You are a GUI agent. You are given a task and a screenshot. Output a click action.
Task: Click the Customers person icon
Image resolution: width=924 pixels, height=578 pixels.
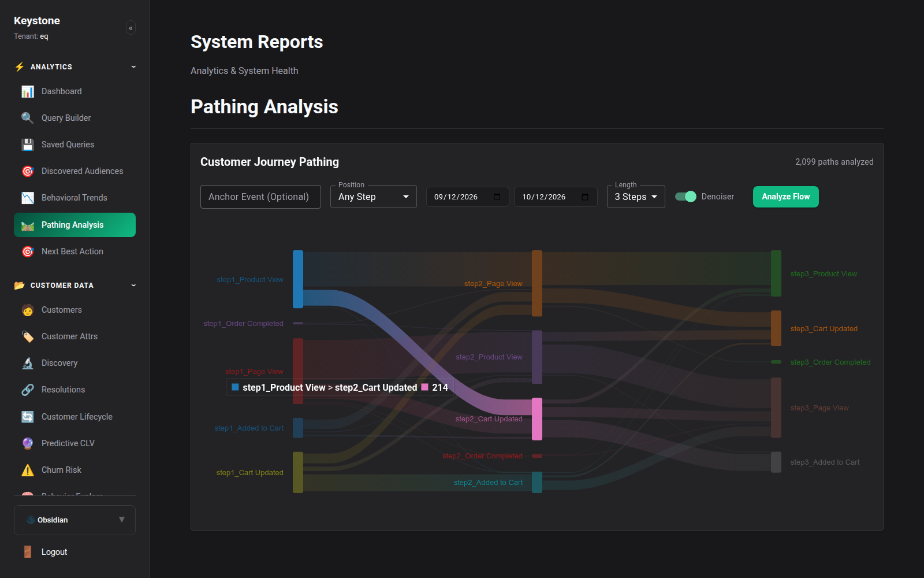tap(28, 310)
